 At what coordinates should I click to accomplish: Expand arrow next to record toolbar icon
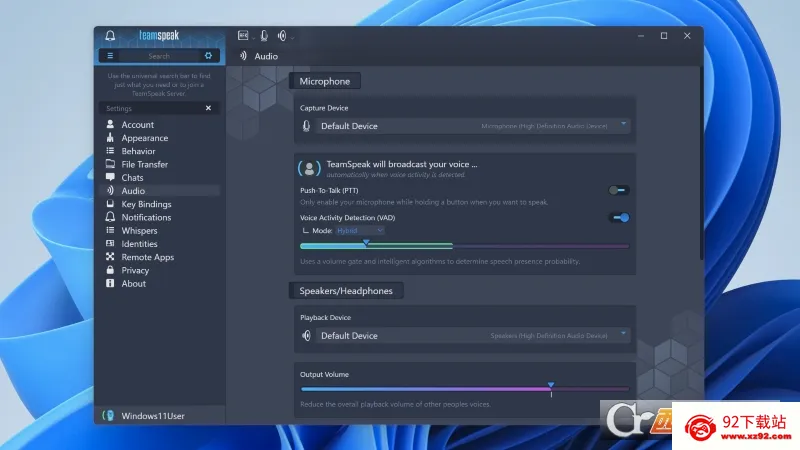pos(253,37)
